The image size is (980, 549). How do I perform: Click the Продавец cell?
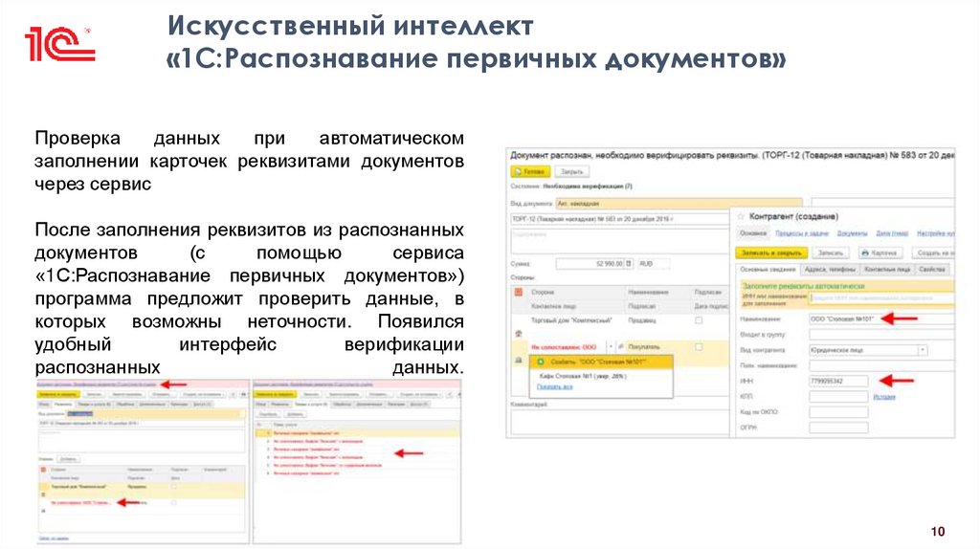[642, 320]
